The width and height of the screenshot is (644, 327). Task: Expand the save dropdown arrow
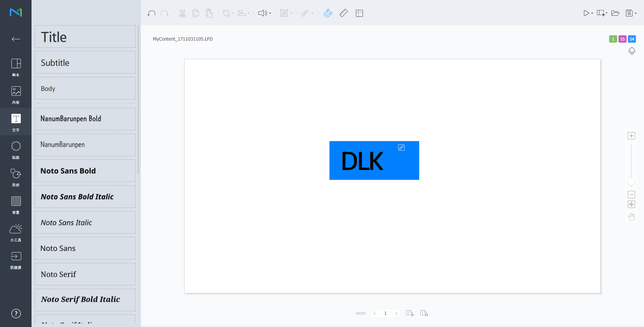click(x=636, y=13)
